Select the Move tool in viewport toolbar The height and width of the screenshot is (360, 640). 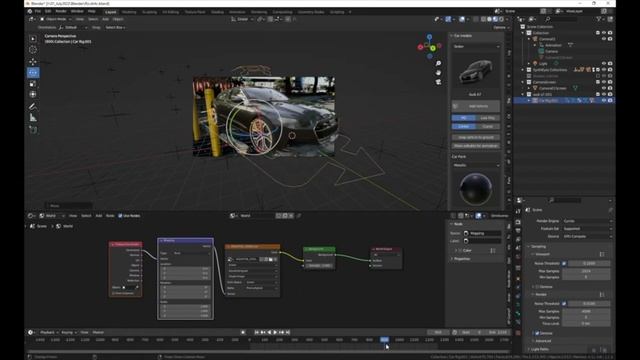tap(33, 61)
